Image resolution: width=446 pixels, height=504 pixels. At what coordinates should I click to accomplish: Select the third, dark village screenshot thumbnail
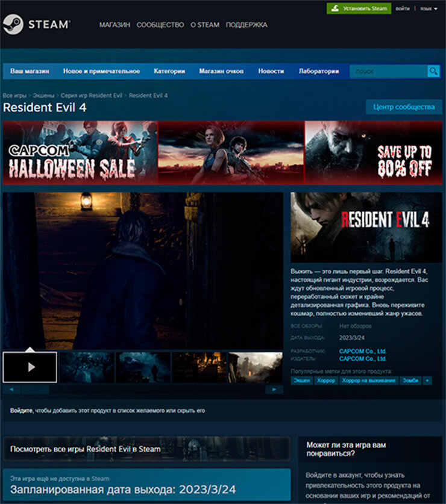pyautogui.click(x=143, y=367)
